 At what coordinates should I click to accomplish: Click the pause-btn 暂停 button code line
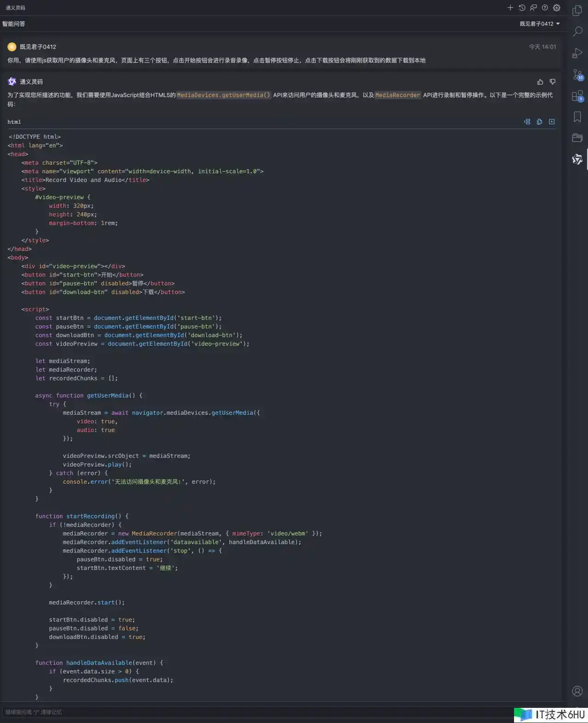coord(98,284)
